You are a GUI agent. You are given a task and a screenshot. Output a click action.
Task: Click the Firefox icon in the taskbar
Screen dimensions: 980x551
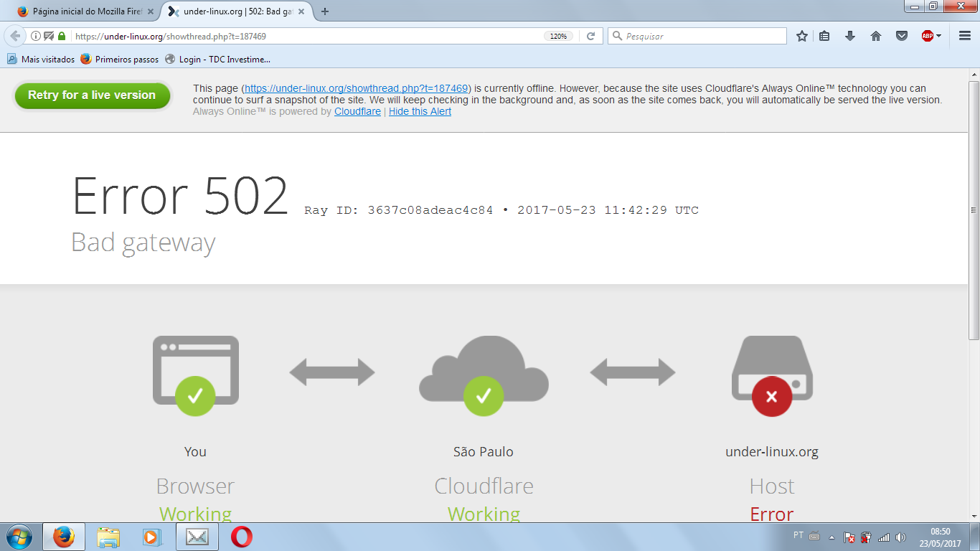pos(64,537)
